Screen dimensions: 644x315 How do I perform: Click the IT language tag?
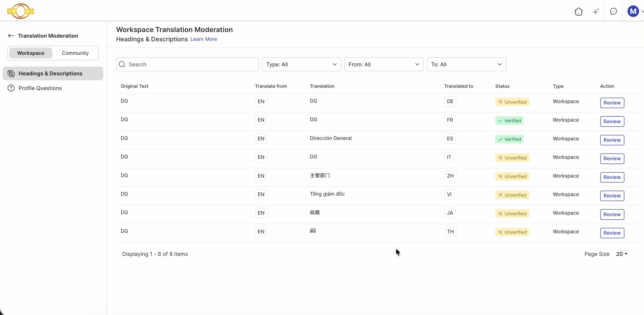point(449,157)
